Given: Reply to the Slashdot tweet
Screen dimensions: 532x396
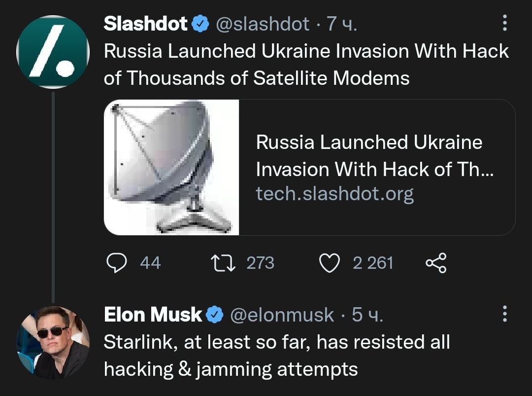Looking at the screenshot, I should click(x=117, y=263).
